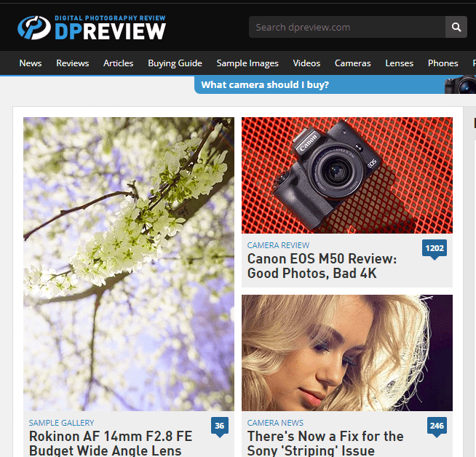Viewport: 476px width, 457px height.
Task: Open the Reviews menu item
Action: pos(73,63)
